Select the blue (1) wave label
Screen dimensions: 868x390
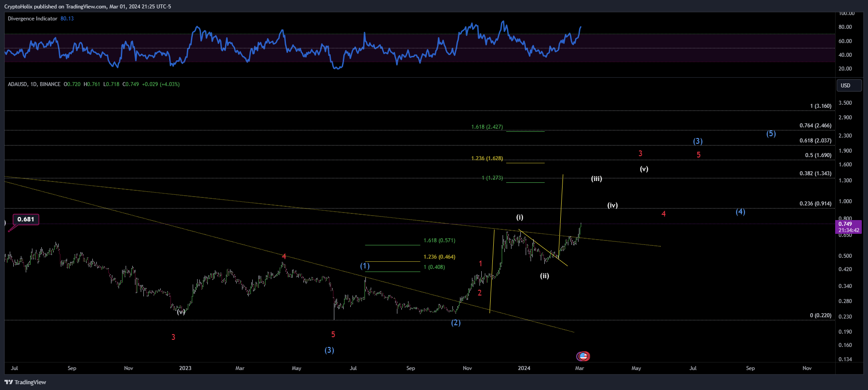tap(365, 266)
